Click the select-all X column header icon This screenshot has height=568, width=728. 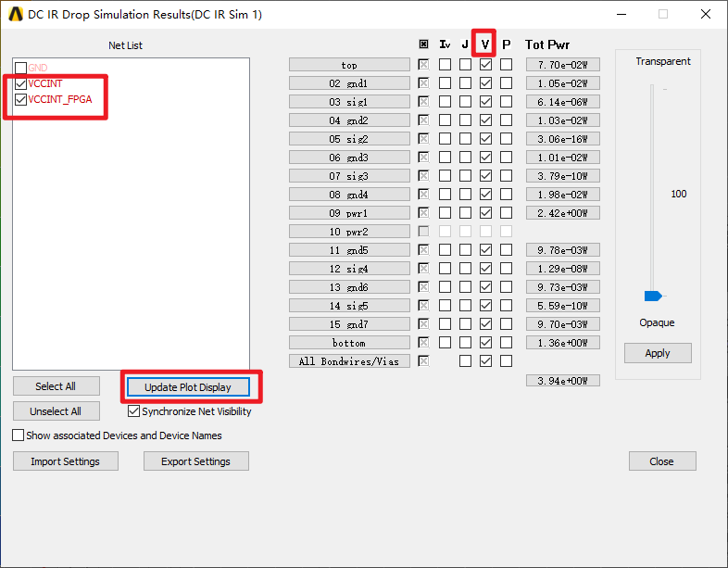tap(423, 44)
